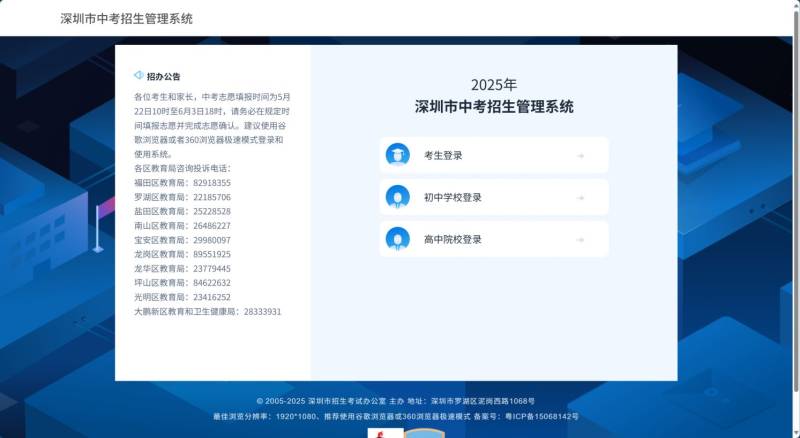Open the 初中学校登录 login entry
800x438 pixels.
click(x=453, y=198)
